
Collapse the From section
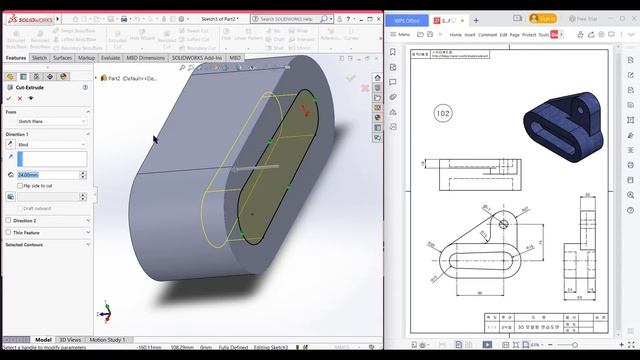pyautogui.click(x=88, y=112)
